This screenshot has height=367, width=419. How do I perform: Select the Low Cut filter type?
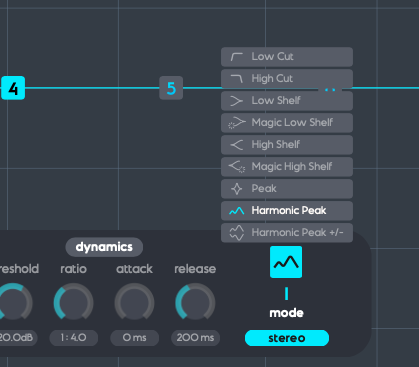pyautogui.click(x=287, y=57)
